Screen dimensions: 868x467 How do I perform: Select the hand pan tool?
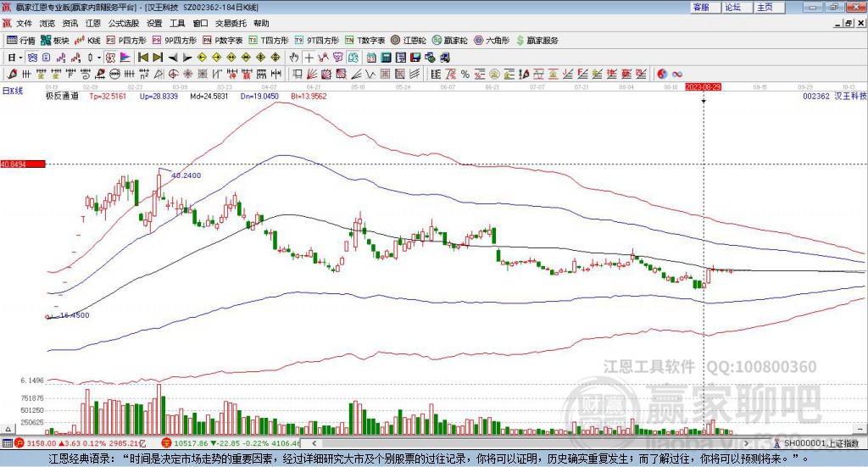[x=294, y=58]
